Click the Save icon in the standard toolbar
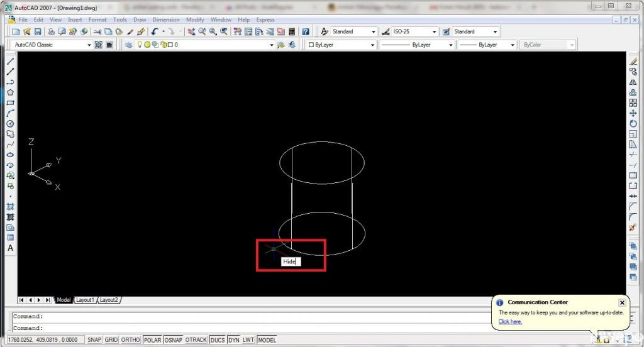 pyautogui.click(x=38, y=31)
